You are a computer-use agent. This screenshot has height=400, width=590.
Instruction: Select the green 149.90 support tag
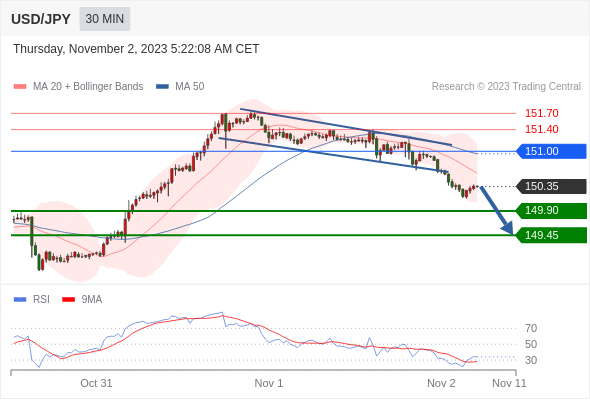(551, 210)
